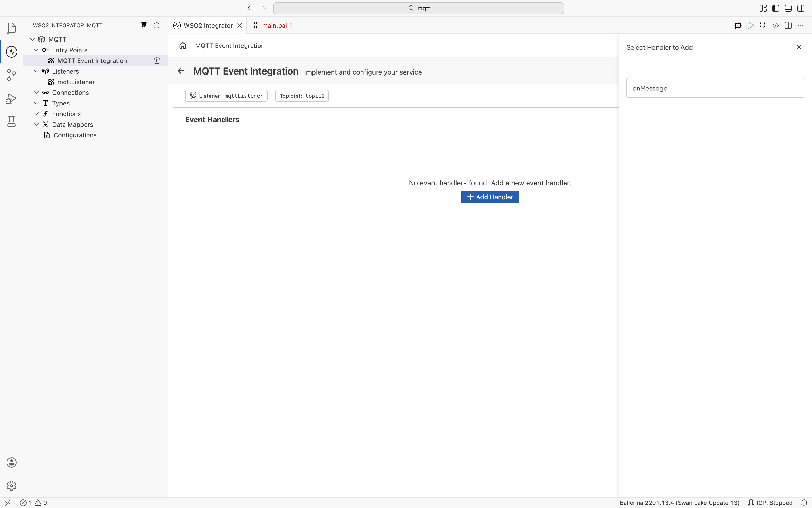The height and width of the screenshot is (508, 812).
Task: Collapse the Entry Points section
Action: [x=36, y=50]
